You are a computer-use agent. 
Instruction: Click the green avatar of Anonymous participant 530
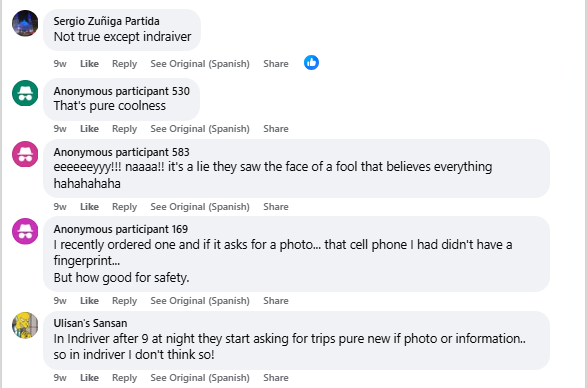[25, 93]
